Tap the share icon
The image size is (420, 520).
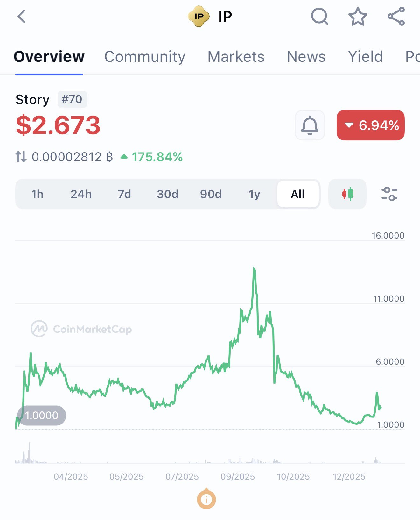point(396,16)
